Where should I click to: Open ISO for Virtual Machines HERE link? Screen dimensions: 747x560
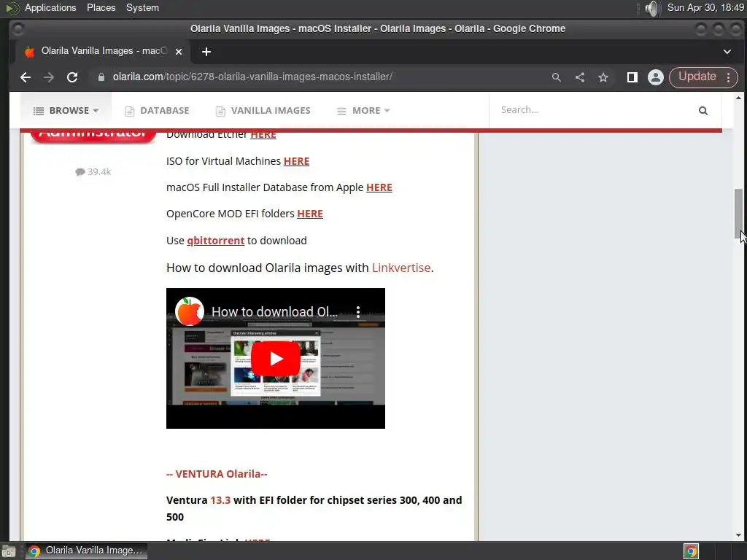point(296,161)
